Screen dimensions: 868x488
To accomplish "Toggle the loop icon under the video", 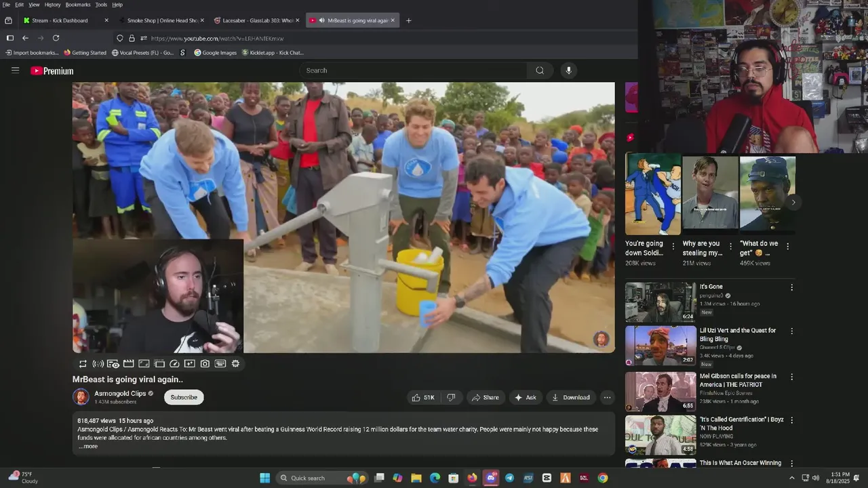I will click(83, 364).
